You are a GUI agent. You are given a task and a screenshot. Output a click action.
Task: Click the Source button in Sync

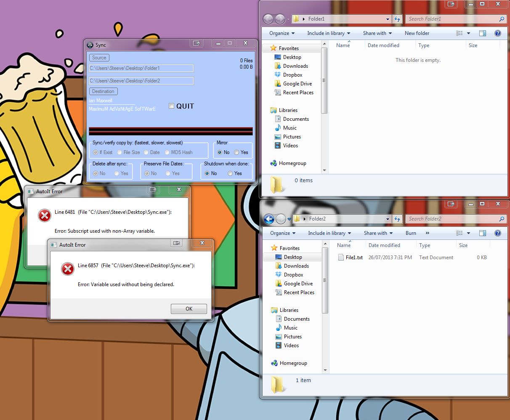[x=99, y=58]
